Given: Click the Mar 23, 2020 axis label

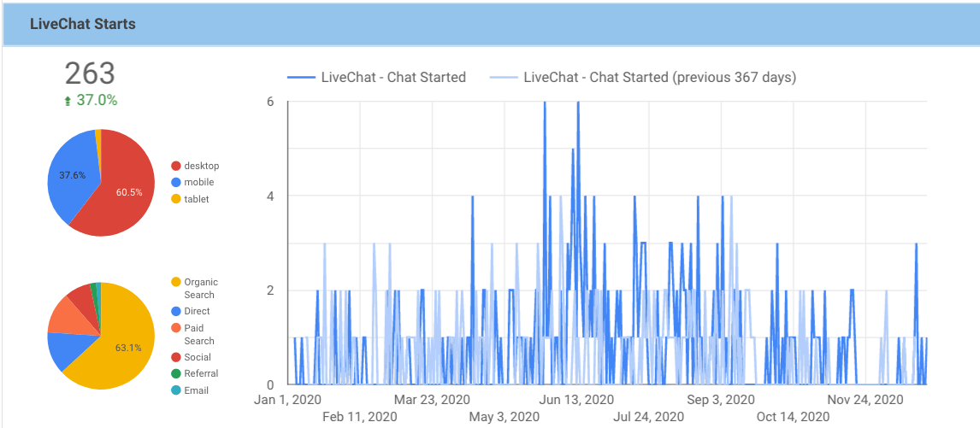Looking at the screenshot, I should click(x=432, y=399).
